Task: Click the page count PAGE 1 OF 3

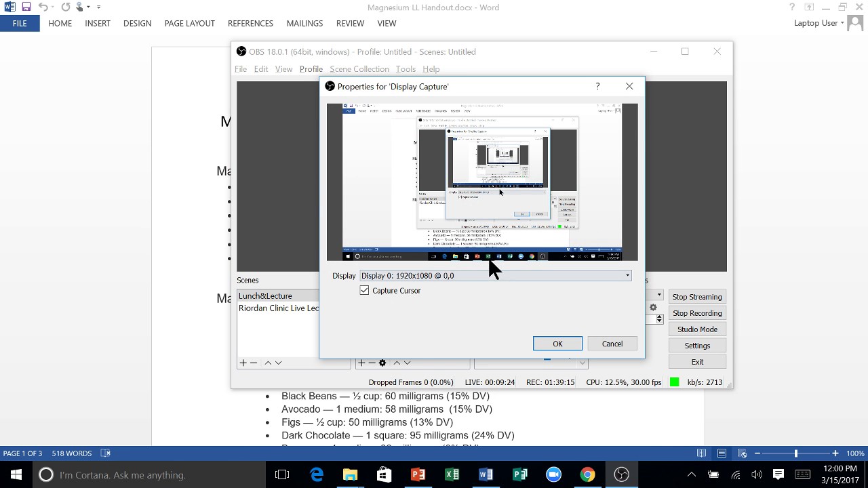Action: pyautogui.click(x=22, y=453)
